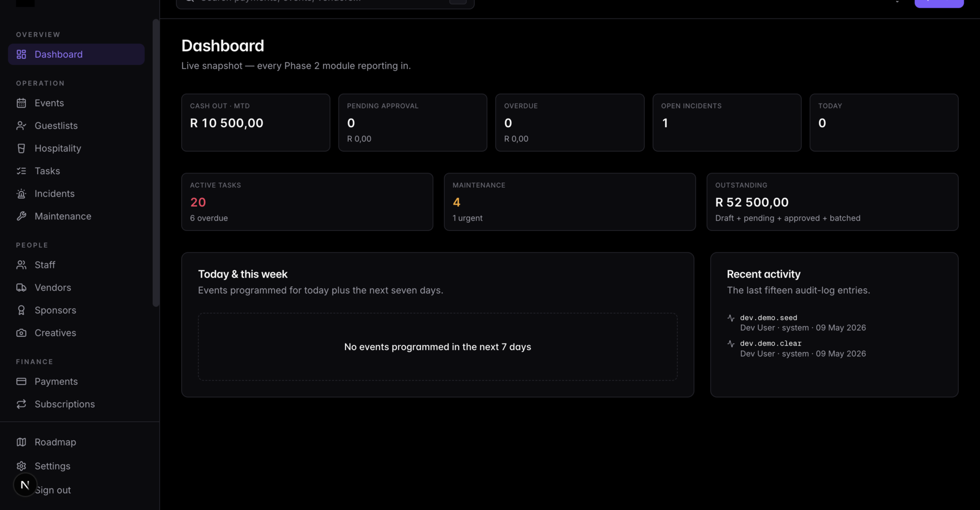Image resolution: width=980 pixels, height=510 pixels.
Task: Click the round N logo badge
Action: (25, 484)
